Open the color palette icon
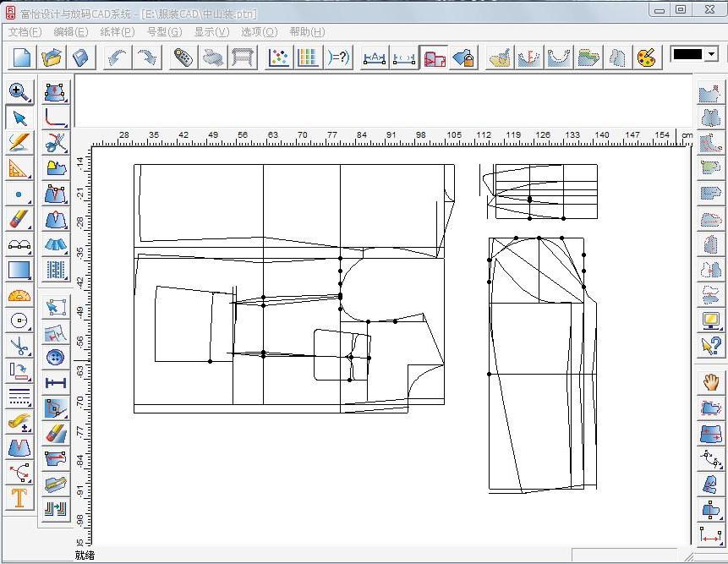This screenshot has width=728, height=564. click(x=646, y=57)
